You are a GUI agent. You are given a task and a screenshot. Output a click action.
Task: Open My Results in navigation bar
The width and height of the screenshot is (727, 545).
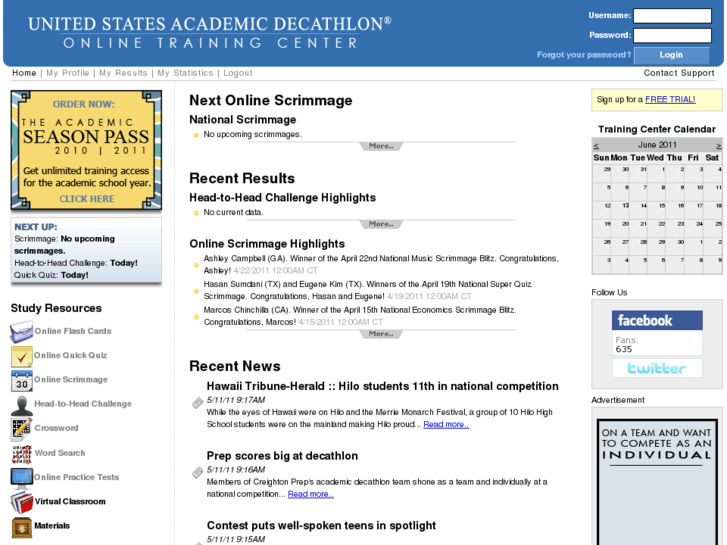point(123,73)
